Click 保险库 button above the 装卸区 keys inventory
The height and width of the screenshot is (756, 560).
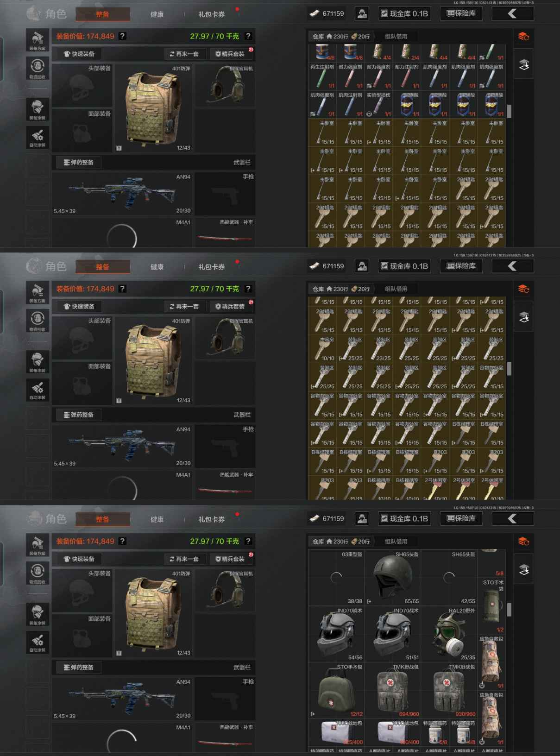pos(461,266)
